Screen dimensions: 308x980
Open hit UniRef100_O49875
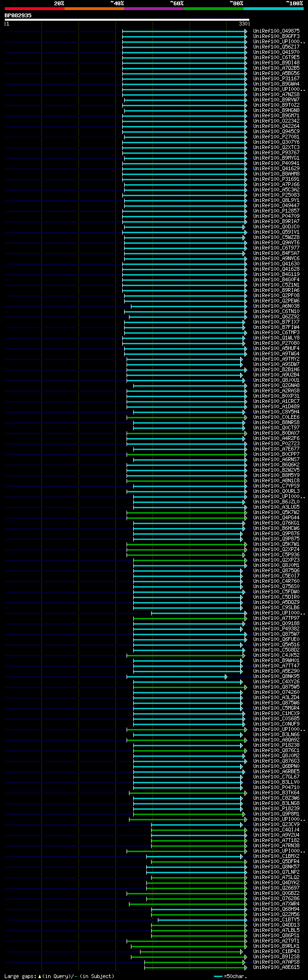[x=276, y=31]
